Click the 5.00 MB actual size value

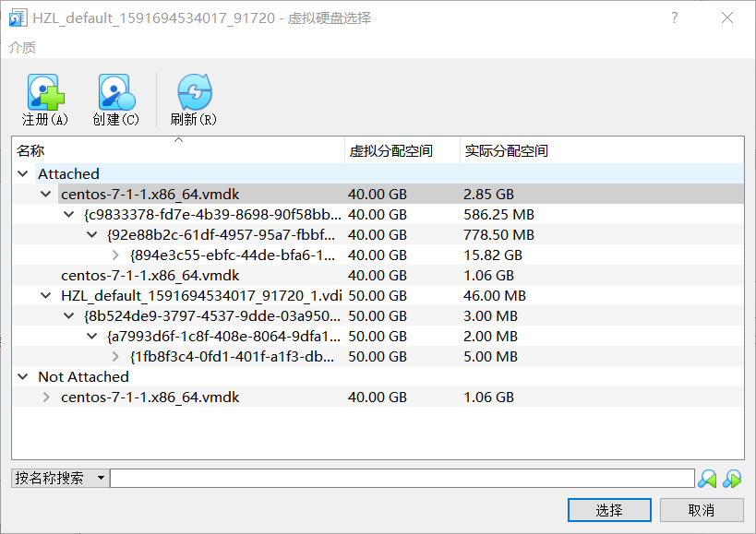tap(490, 357)
